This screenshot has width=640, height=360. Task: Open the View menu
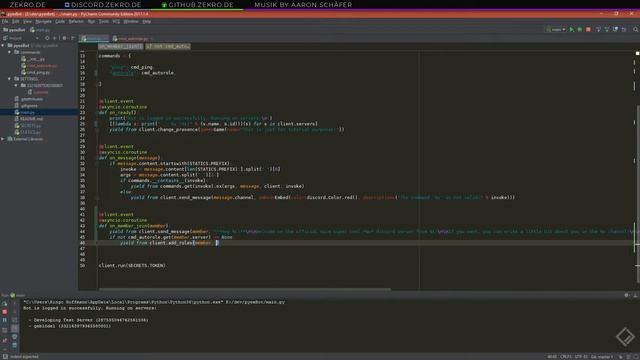tap(27, 21)
